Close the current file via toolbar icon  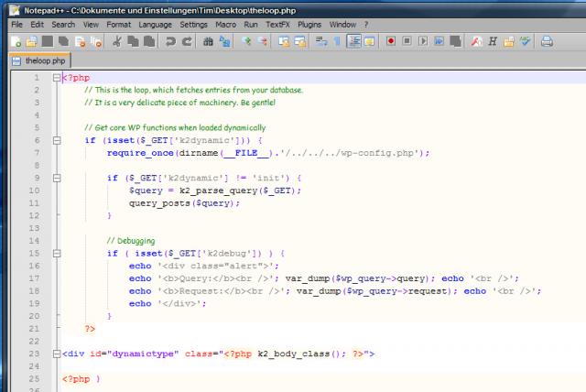pos(81,41)
